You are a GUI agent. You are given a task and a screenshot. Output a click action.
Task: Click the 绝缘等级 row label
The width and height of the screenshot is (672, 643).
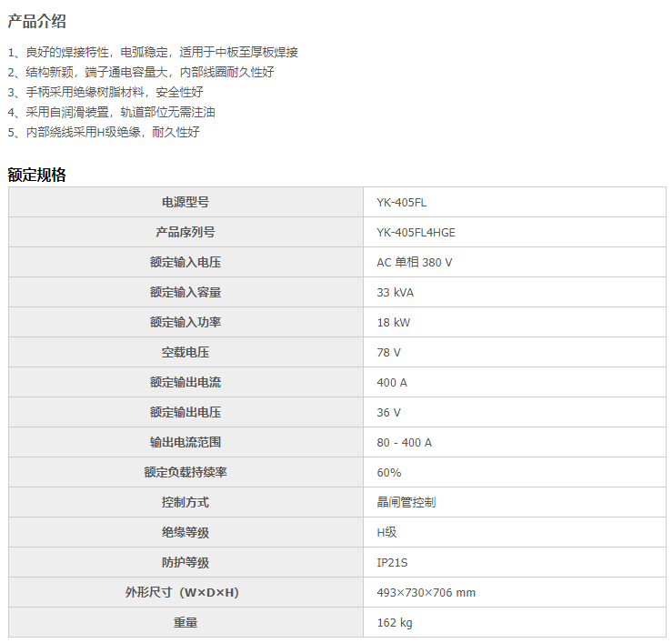(186, 532)
